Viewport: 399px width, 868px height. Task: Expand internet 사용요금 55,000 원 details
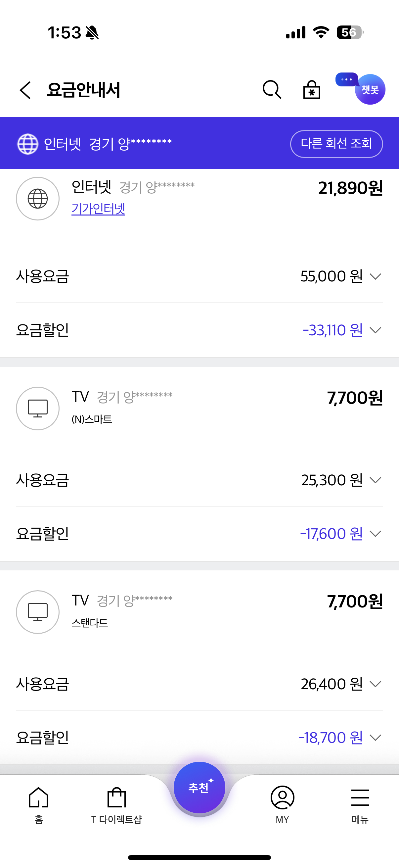tap(375, 277)
